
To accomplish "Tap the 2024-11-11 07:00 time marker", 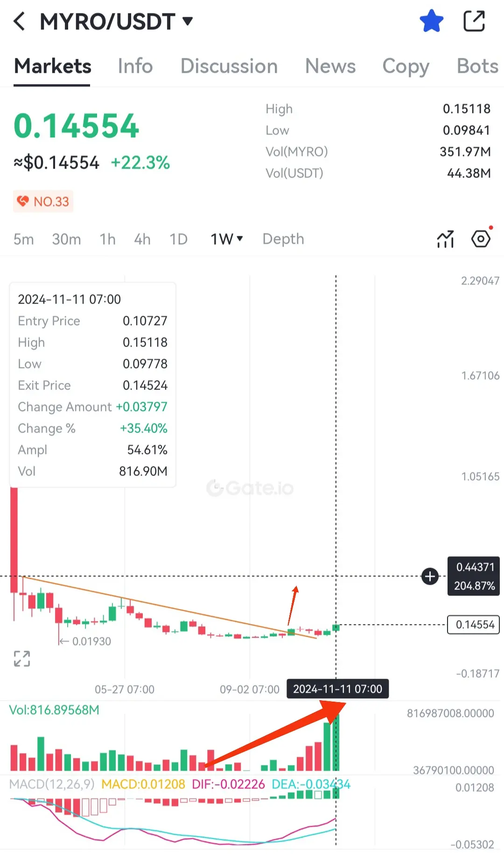I will click(337, 689).
